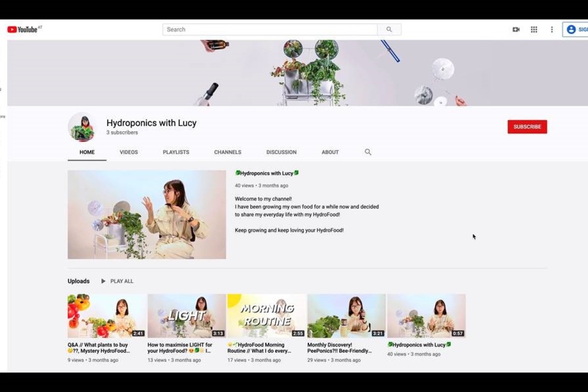Viewport: 588px width, 392px height.
Task: View the About tab
Action: [330, 152]
